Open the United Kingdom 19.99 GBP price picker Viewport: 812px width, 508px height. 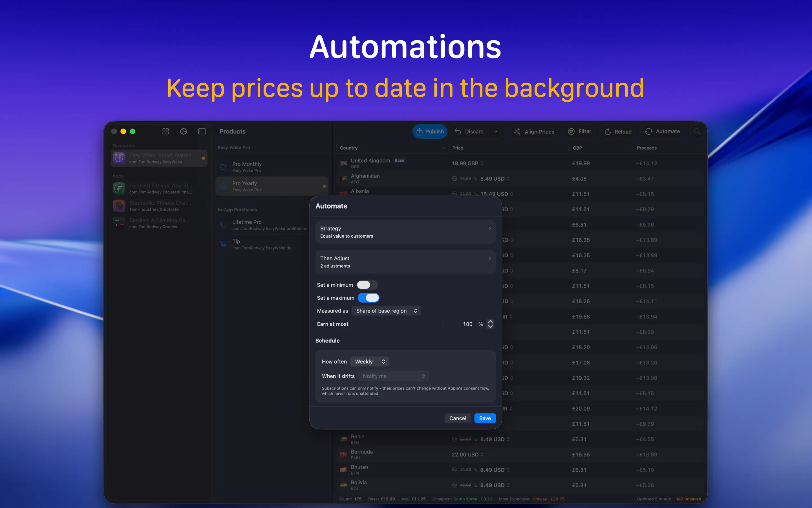(x=468, y=163)
